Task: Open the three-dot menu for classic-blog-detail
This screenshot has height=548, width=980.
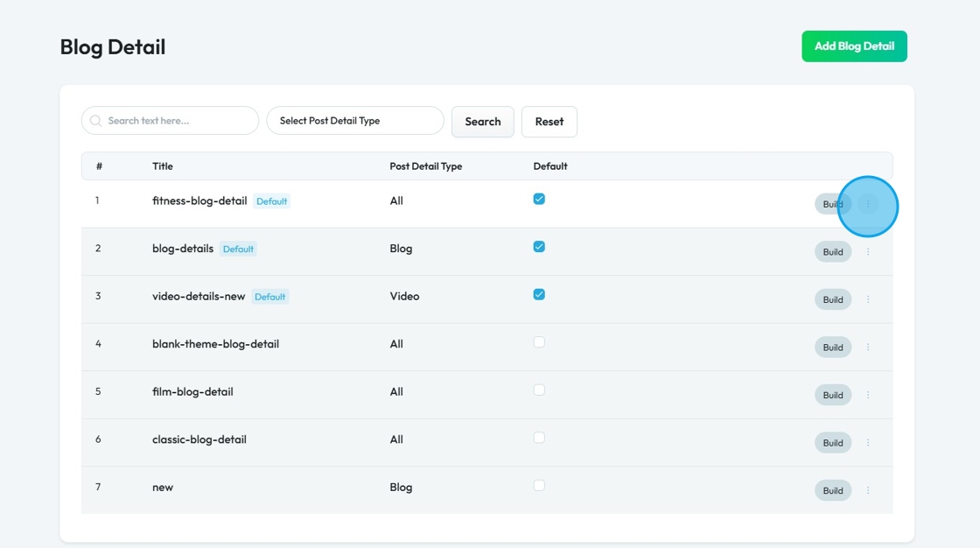Action: tap(868, 443)
